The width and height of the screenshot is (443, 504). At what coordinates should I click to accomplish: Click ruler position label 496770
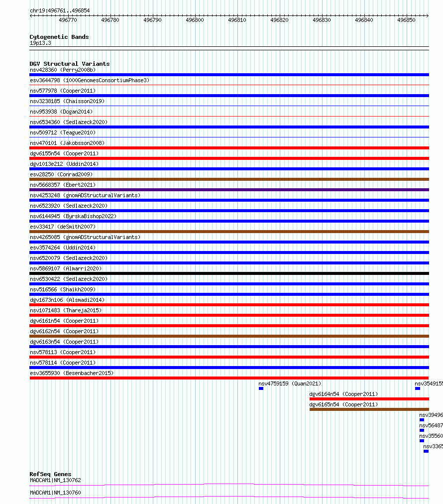tap(68, 20)
